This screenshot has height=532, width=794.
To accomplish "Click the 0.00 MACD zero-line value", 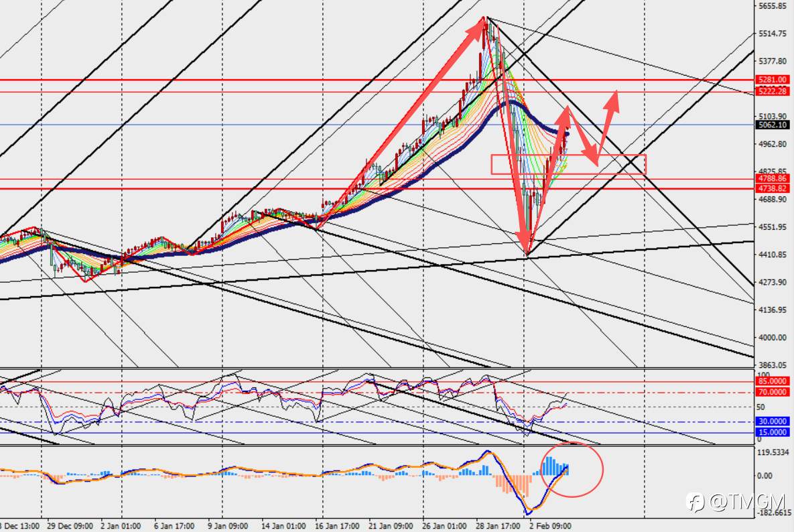I will point(765,476).
